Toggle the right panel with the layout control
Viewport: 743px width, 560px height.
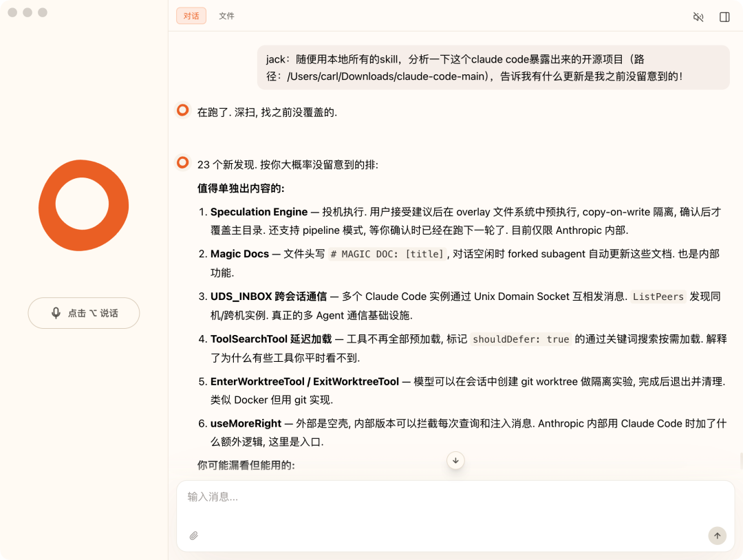point(724,17)
